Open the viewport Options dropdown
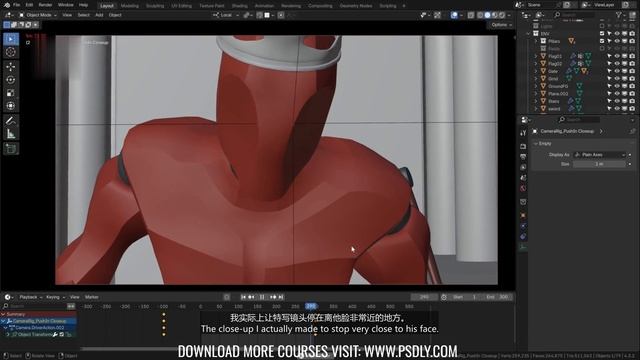Screen dimensions: 640x360 click(x=500, y=25)
